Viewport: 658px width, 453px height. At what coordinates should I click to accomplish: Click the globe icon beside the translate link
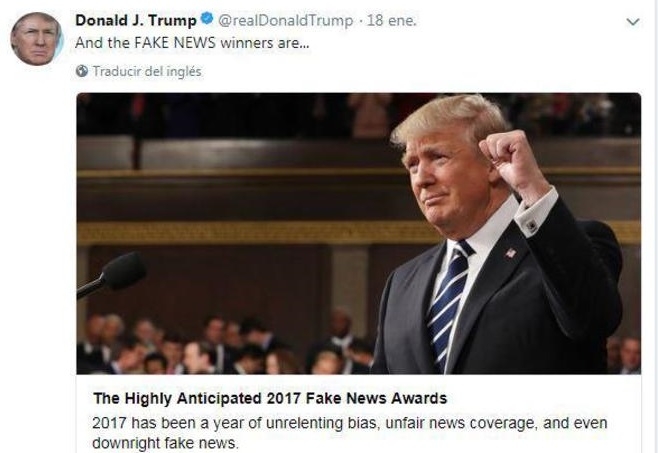tap(82, 71)
